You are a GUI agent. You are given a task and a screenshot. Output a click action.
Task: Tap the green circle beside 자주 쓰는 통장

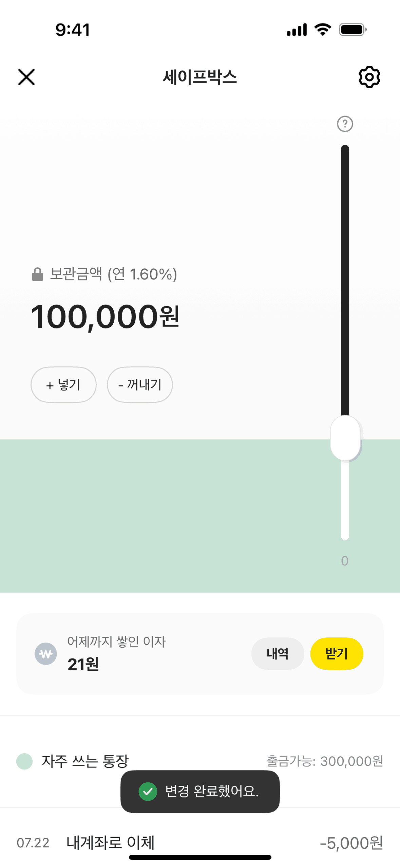coord(24,761)
